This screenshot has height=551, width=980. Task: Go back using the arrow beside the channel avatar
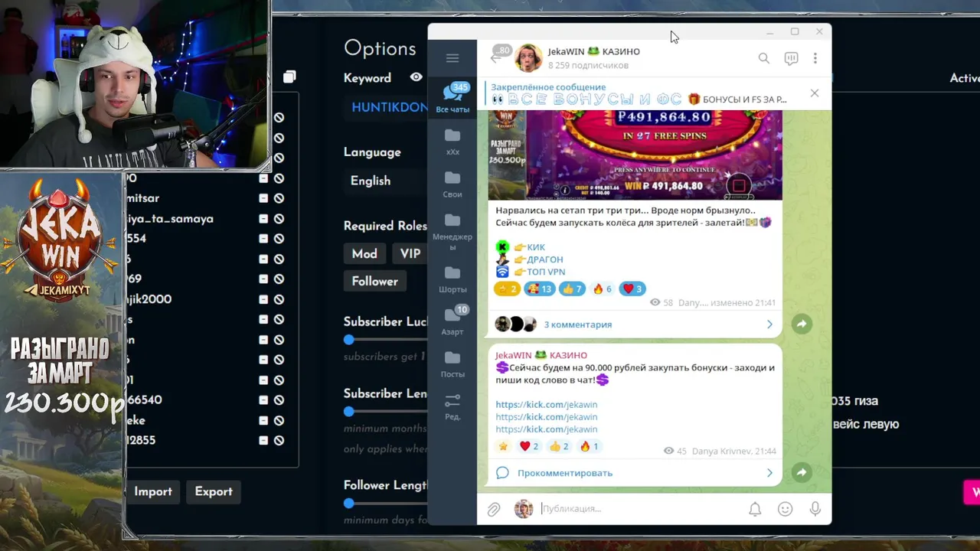495,58
